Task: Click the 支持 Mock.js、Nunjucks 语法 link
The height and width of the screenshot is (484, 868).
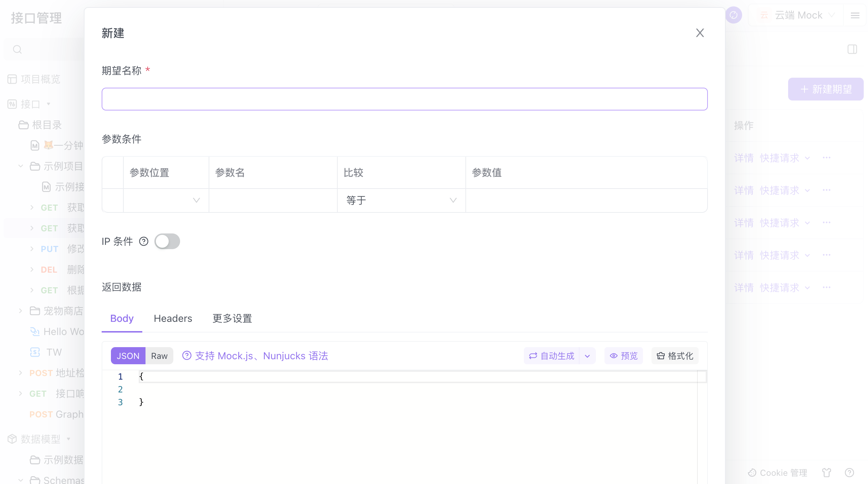Action: pos(261,356)
